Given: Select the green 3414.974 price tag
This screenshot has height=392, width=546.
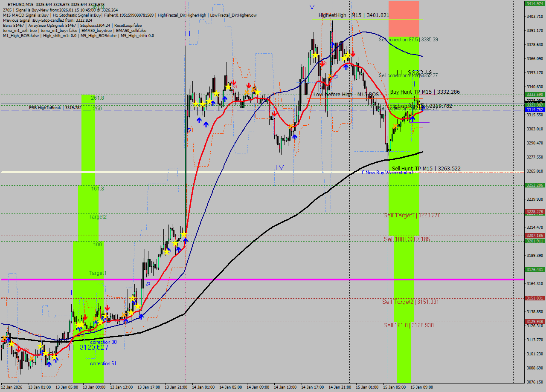Looking at the screenshot, I should (x=534, y=3).
